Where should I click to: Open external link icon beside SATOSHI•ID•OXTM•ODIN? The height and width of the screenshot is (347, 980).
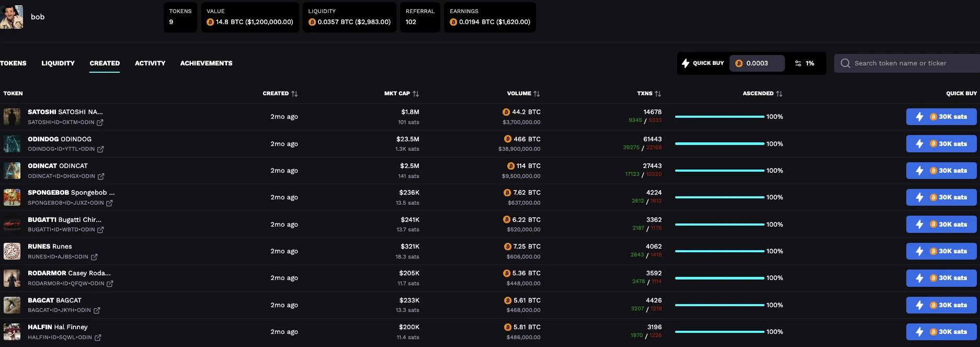100,122
